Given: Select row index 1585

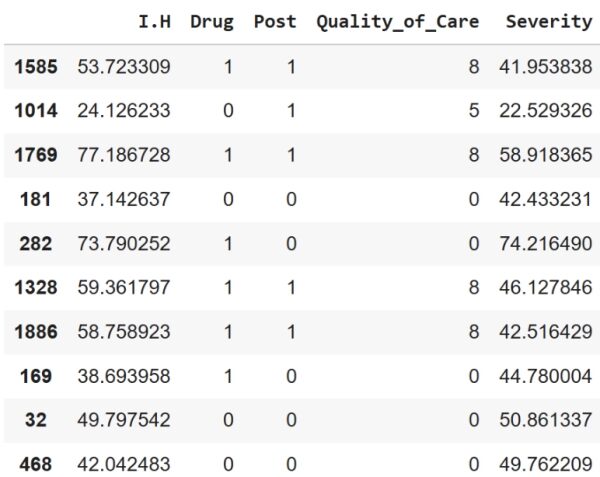Looking at the screenshot, I should click(x=35, y=67).
